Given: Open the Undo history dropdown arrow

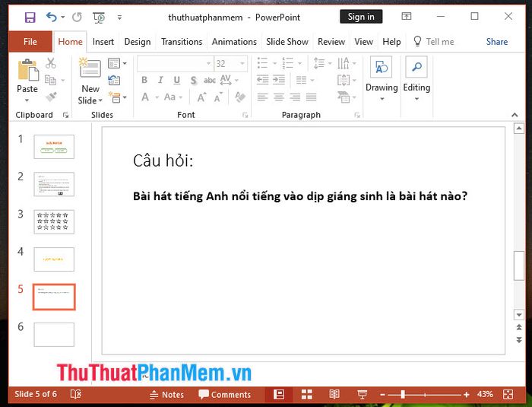Looking at the screenshot, I should (63, 17).
